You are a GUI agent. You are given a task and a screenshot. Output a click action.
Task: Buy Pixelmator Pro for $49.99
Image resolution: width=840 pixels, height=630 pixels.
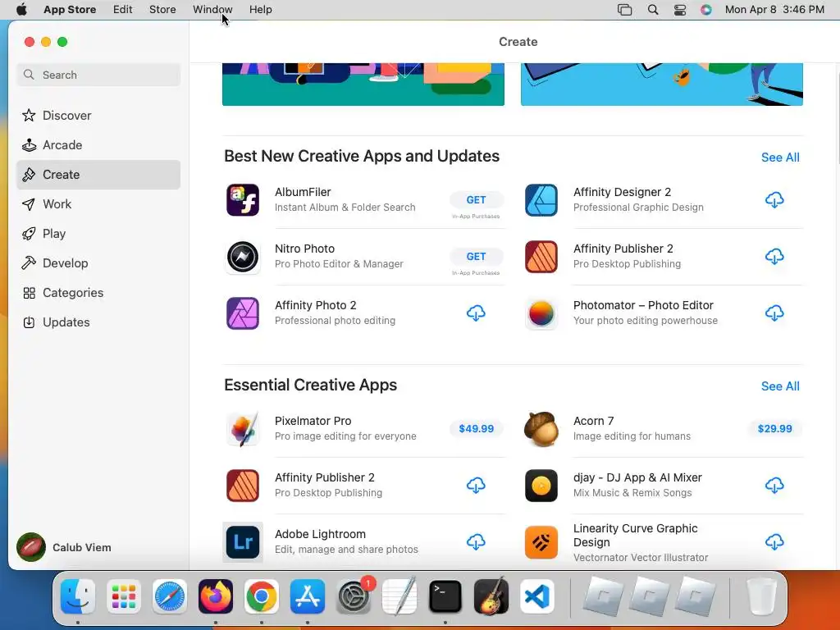tap(476, 428)
